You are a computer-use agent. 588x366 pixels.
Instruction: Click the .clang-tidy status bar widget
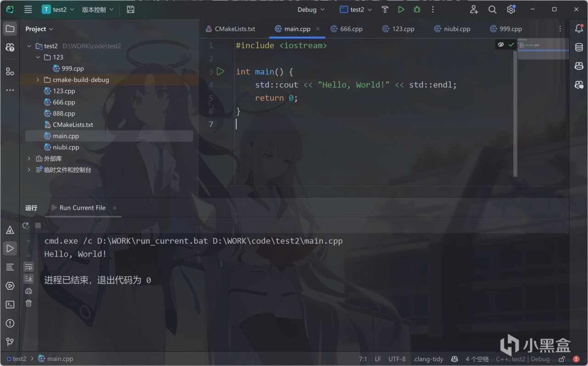(428, 359)
